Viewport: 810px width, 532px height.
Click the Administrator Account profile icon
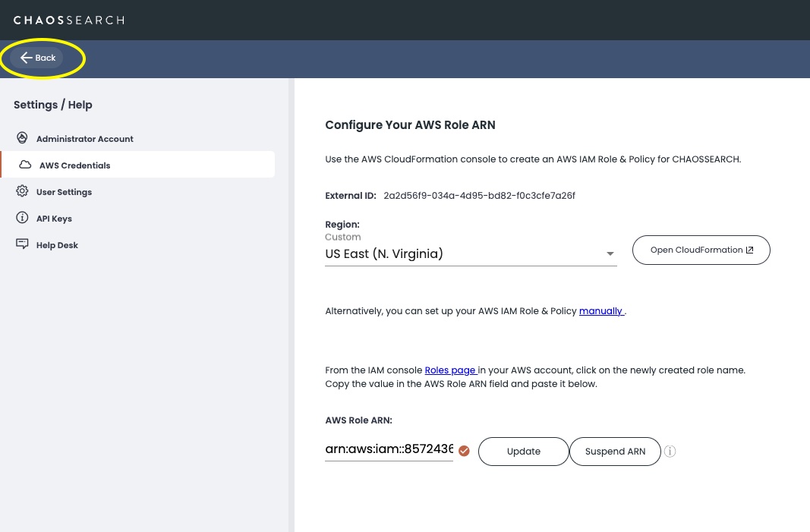coord(22,138)
